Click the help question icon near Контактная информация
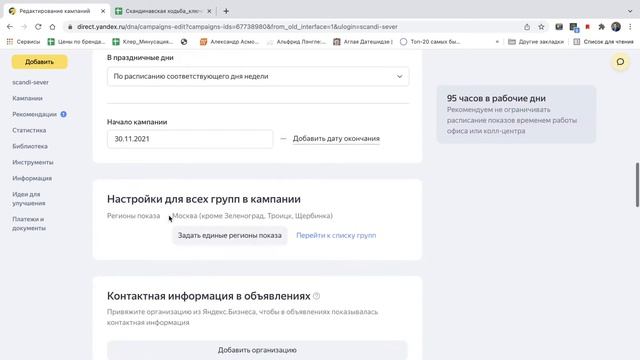This screenshot has width=640, height=360. (x=316, y=296)
